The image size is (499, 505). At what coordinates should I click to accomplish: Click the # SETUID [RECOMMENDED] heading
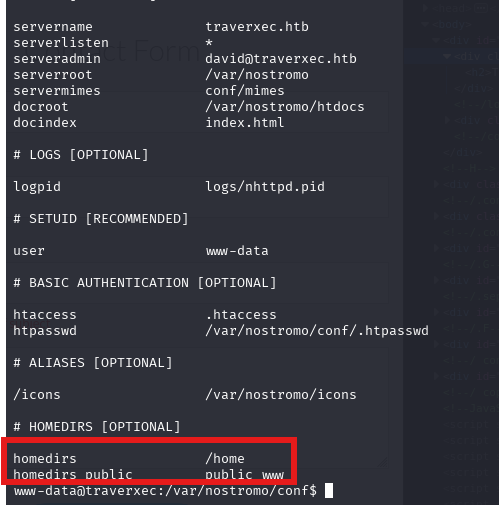pyautogui.click(x=101, y=219)
